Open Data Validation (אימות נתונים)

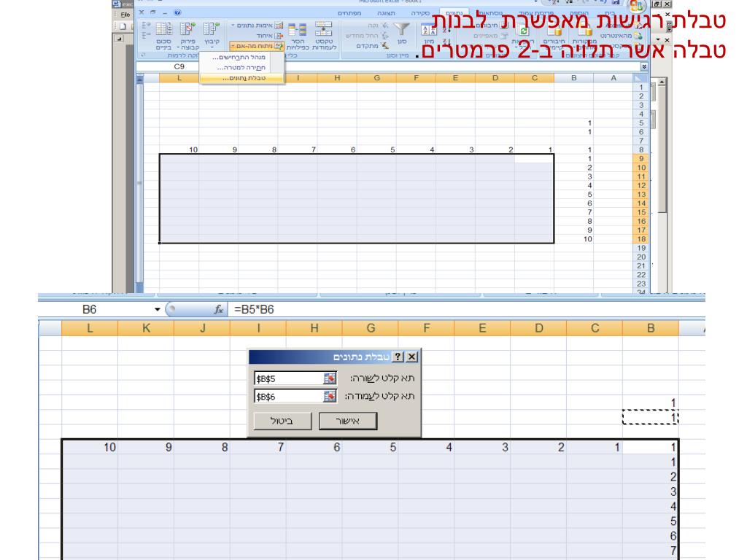click(258, 26)
